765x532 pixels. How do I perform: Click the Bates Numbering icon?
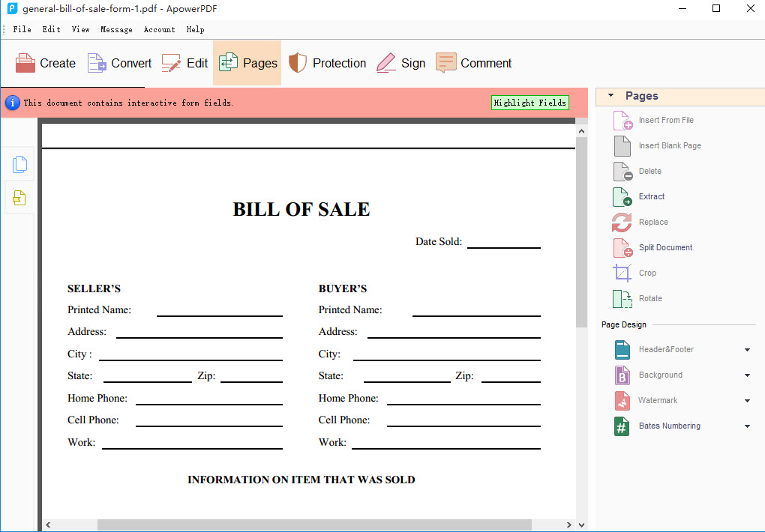coord(622,426)
